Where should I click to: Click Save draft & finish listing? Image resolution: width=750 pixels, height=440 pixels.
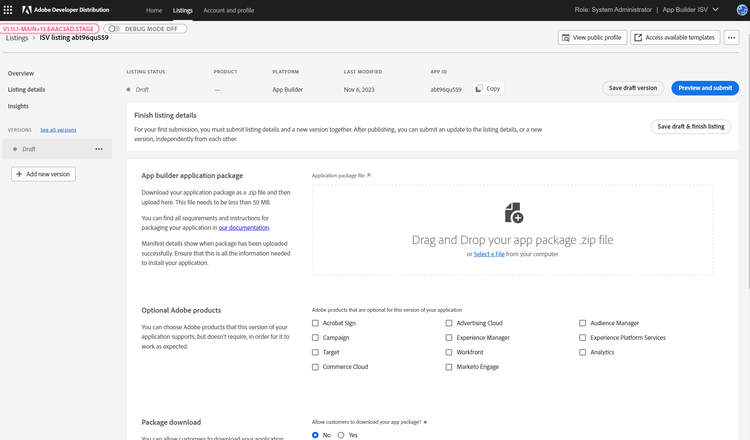click(x=691, y=127)
